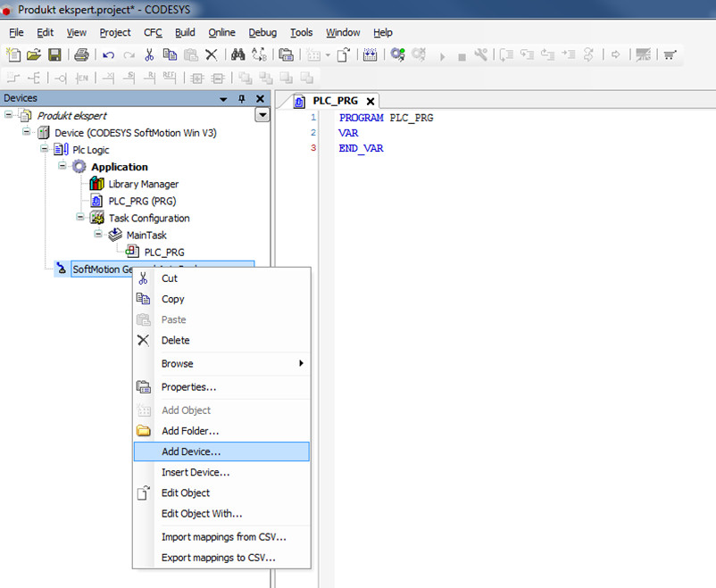Viewport: 716px width, 588px height.
Task: Open Find with the binoculars icon
Action: pos(237,54)
